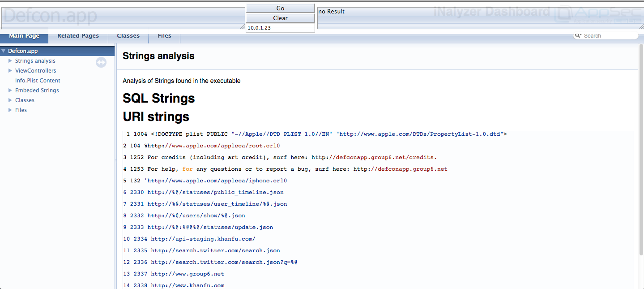Select ViewControllers label in the tree
Screen dimensions: 644x289
[35, 71]
